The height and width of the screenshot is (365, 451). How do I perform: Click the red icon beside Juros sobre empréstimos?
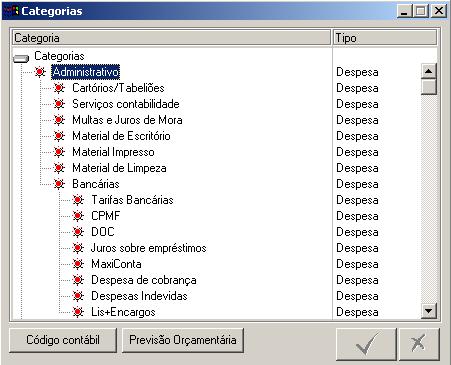coord(78,248)
